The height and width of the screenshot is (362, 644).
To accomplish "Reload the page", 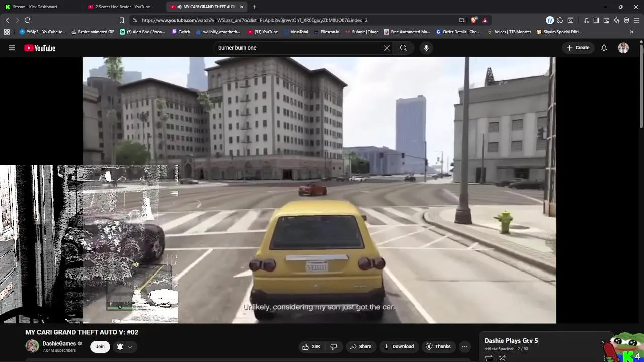I will [27, 20].
